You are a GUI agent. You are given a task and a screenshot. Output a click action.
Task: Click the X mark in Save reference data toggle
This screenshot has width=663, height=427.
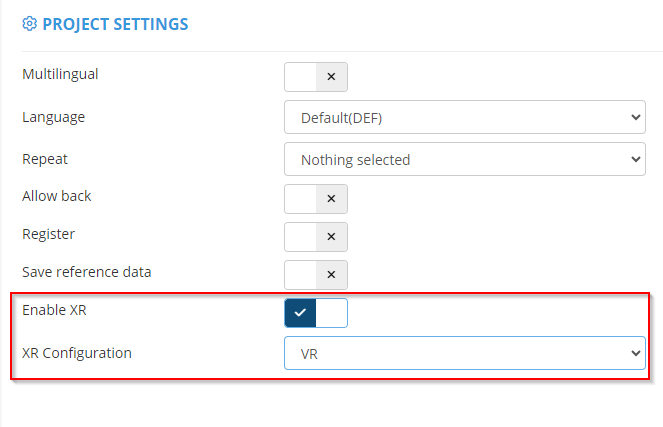pyautogui.click(x=331, y=274)
